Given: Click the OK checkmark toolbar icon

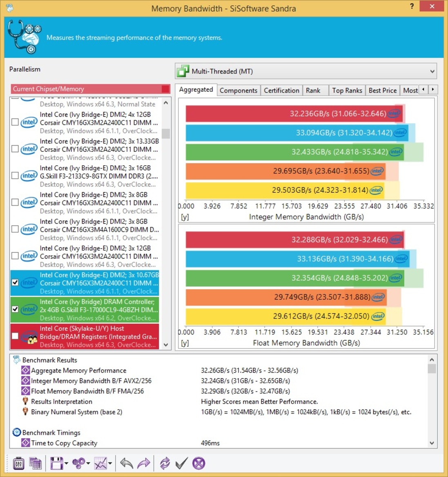Looking at the screenshot, I should (181, 463).
